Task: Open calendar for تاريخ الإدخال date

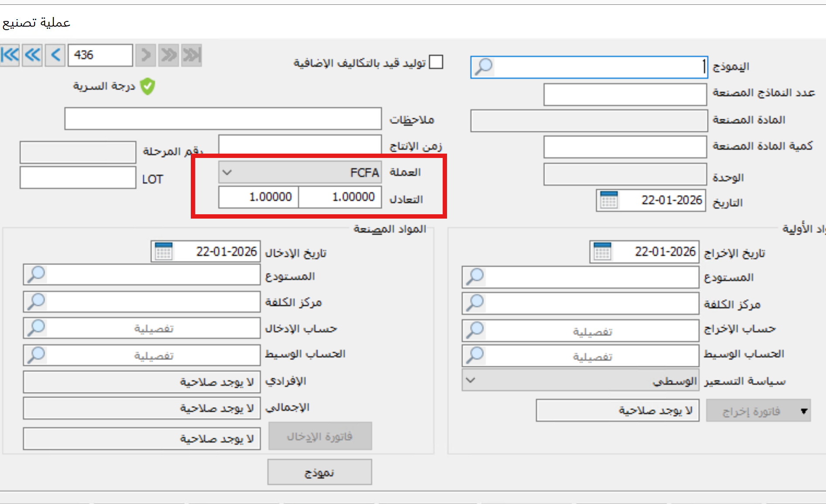Action: [x=164, y=252]
